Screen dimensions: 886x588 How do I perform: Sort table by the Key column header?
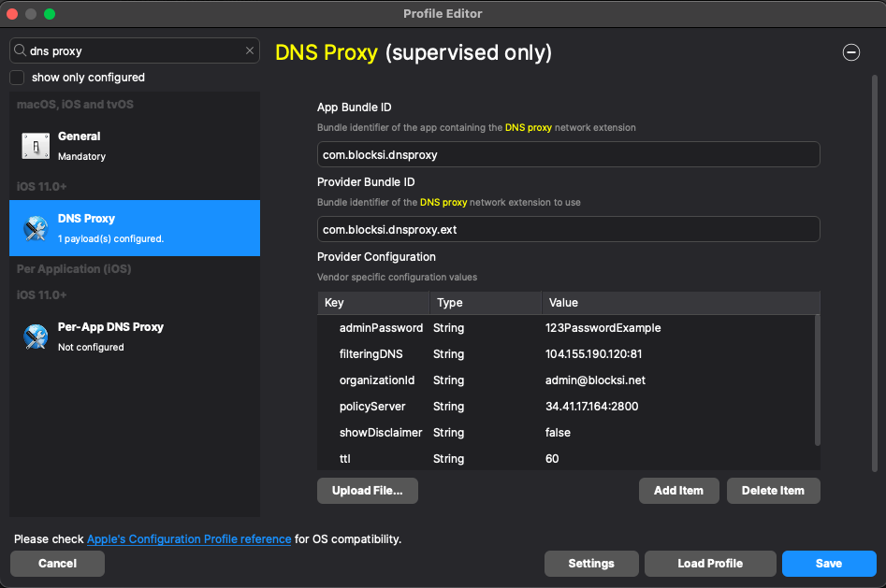point(373,303)
